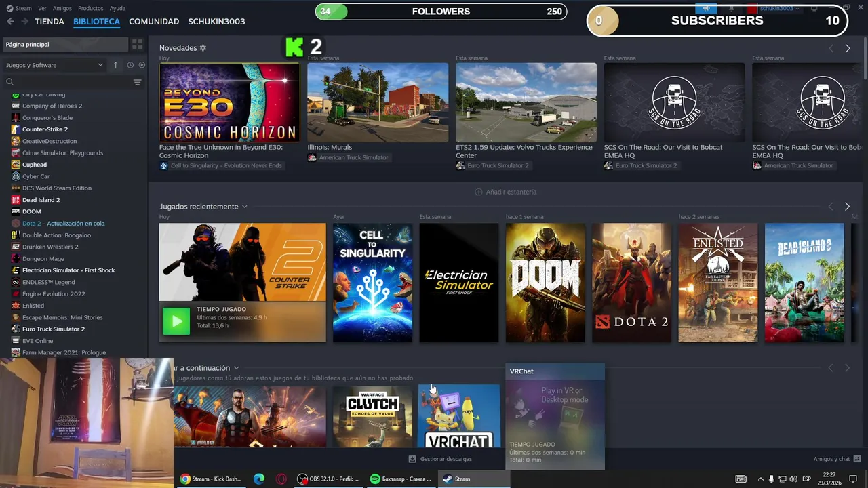Image resolution: width=868 pixels, height=488 pixels.
Task: Filter by ready-to-play icon in sidebar
Action: point(142,65)
